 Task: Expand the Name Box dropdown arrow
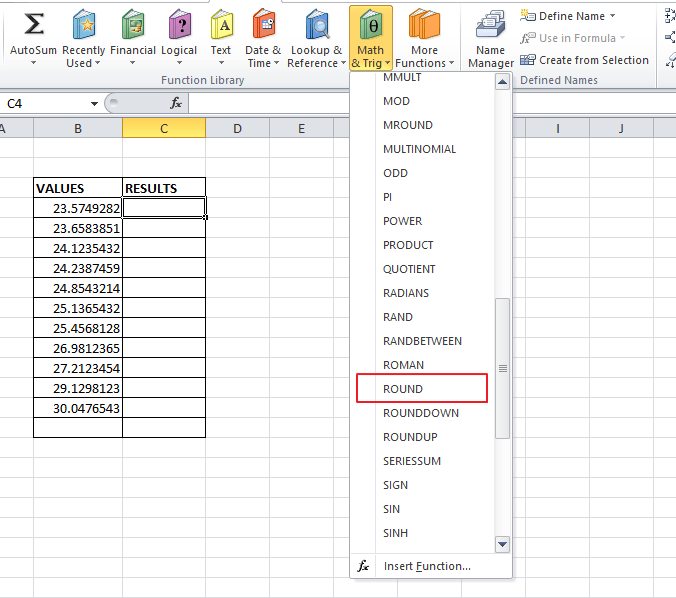tap(94, 104)
